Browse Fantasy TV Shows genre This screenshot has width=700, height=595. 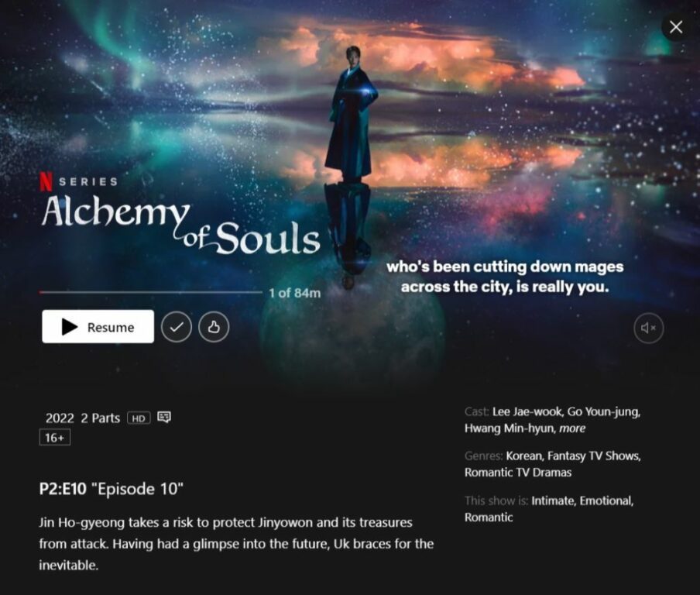coord(594,456)
